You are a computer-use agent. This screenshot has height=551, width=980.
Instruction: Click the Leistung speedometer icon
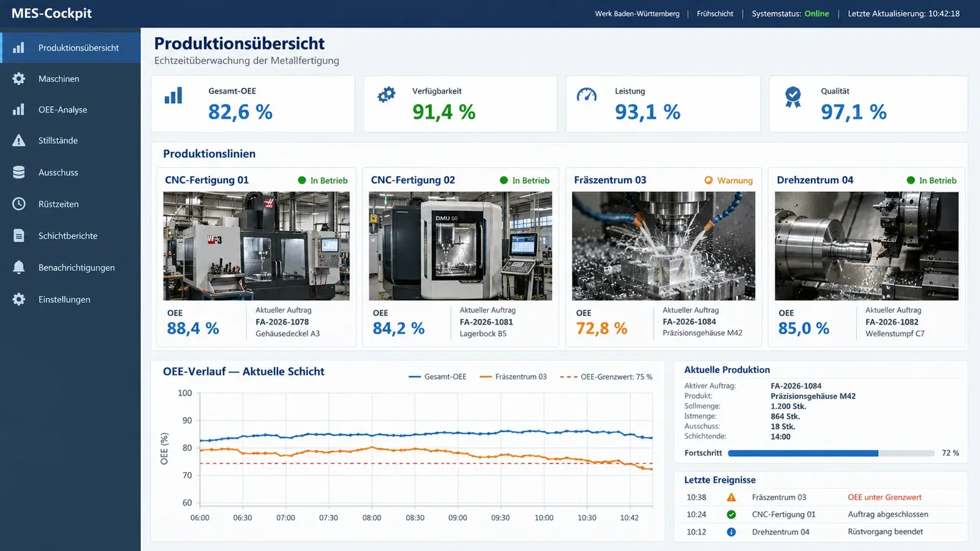coord(587,95)
